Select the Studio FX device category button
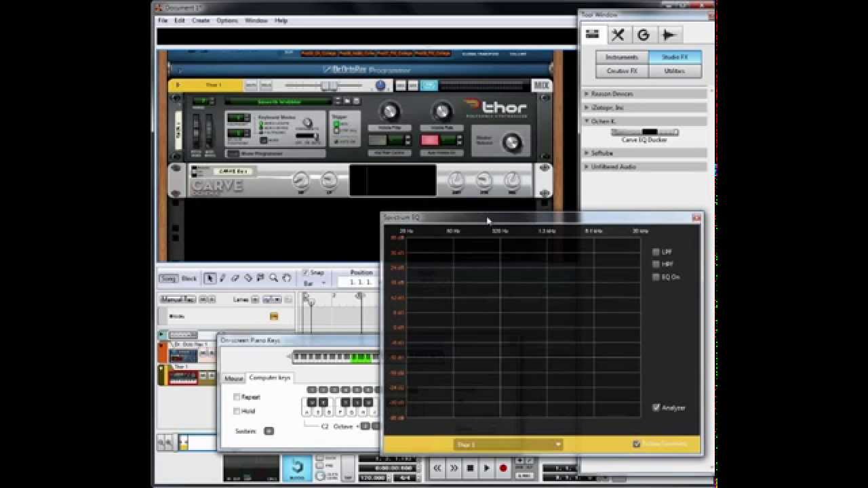The height and width of the screenshot is (488, 868). [x=675, y=58]
